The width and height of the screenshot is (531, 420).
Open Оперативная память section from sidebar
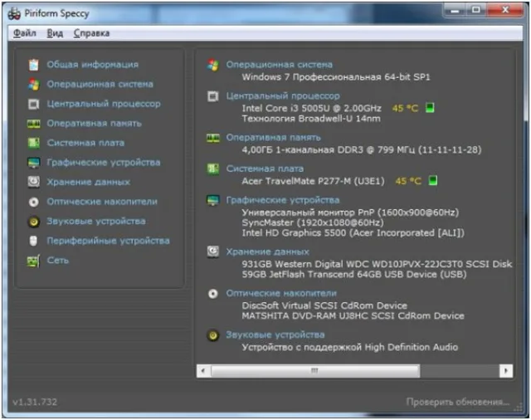94,124
